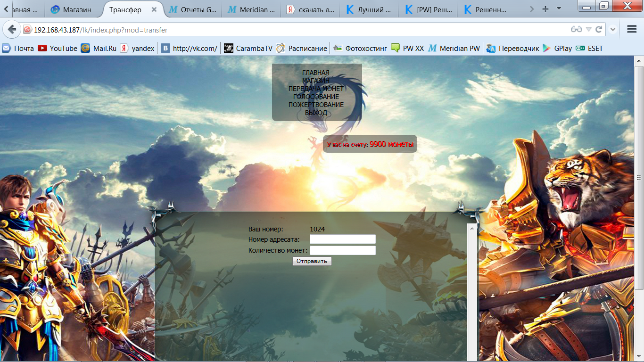Go back with the browser back arrow

click(12, 30)
